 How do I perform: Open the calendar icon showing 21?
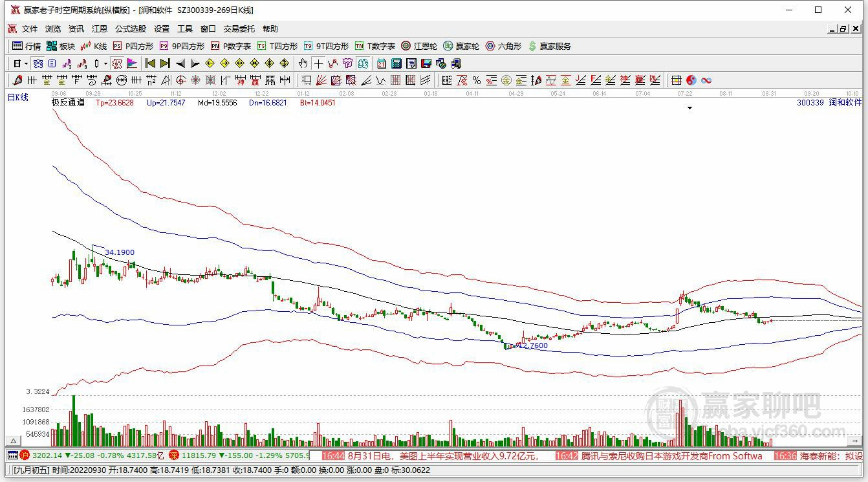point(382,63)
